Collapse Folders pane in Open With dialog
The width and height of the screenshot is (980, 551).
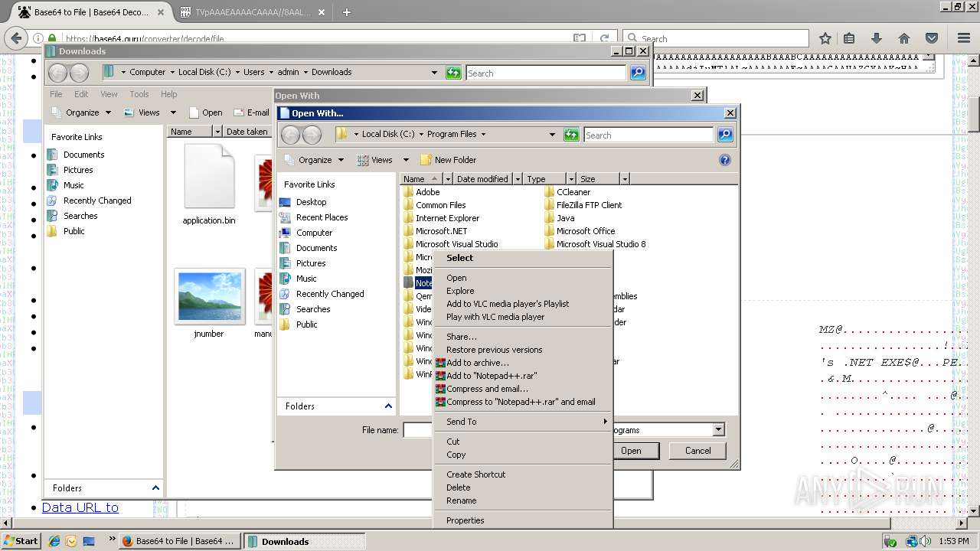pos(388,406)
